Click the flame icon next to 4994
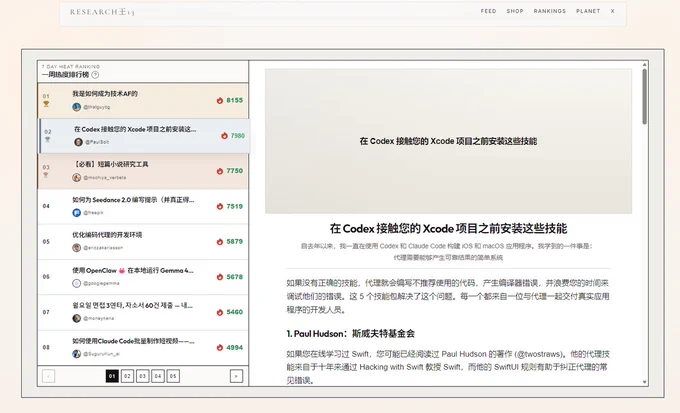680x413 pixels. (x=220, y=347)
